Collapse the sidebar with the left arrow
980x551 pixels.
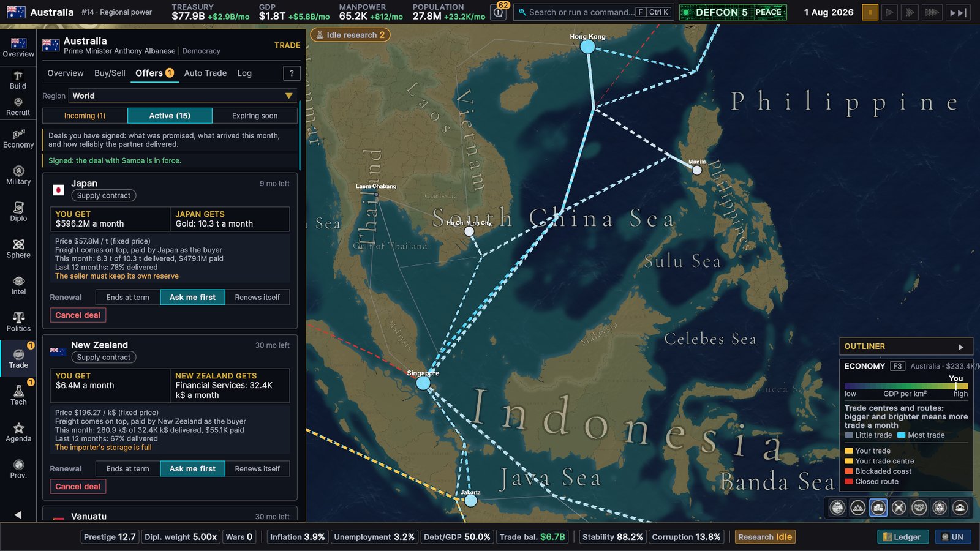click(x=18, y=515)
